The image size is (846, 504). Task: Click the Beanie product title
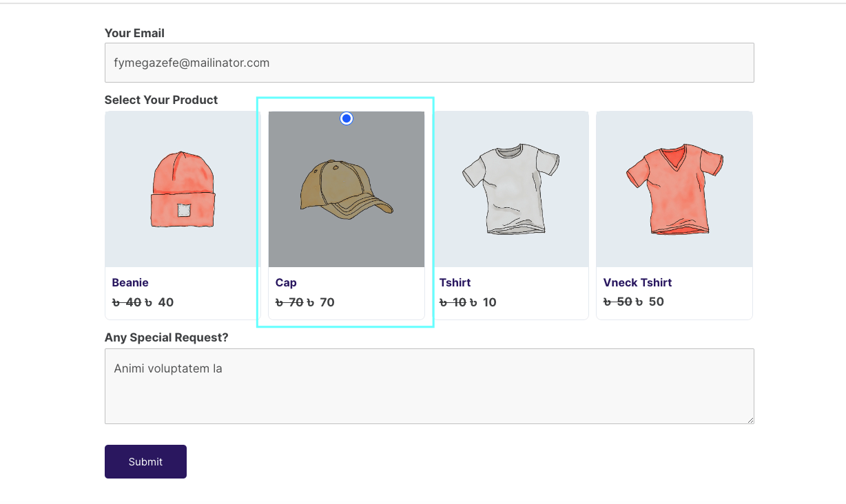click(130, 282)
